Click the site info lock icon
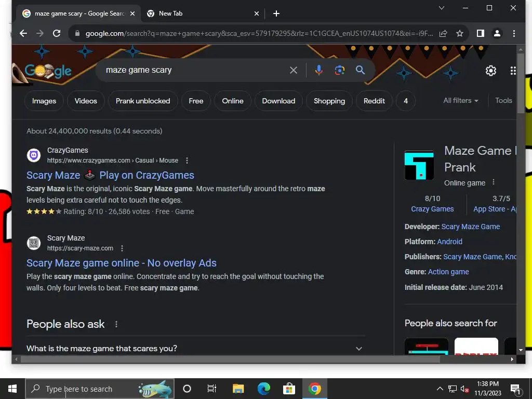532x399 pixels. tap(77, 33)
